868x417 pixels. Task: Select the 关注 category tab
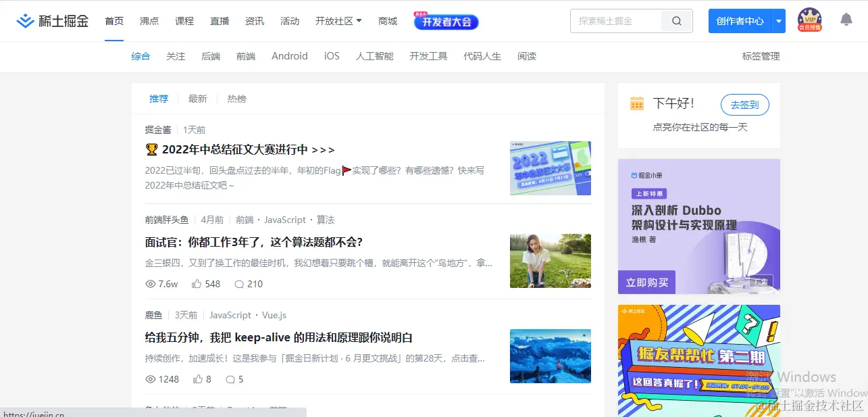click(176, 56)
